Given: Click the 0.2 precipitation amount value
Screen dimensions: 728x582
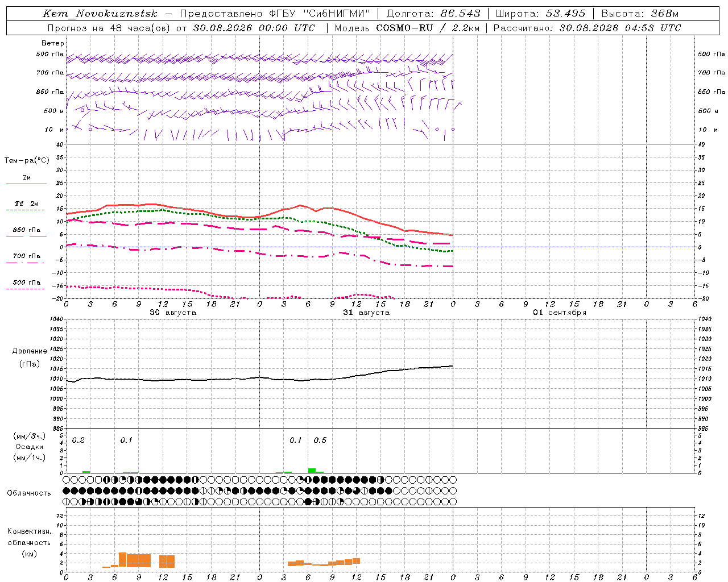Looking at the screenshot, I should click(x=78, y=440).
